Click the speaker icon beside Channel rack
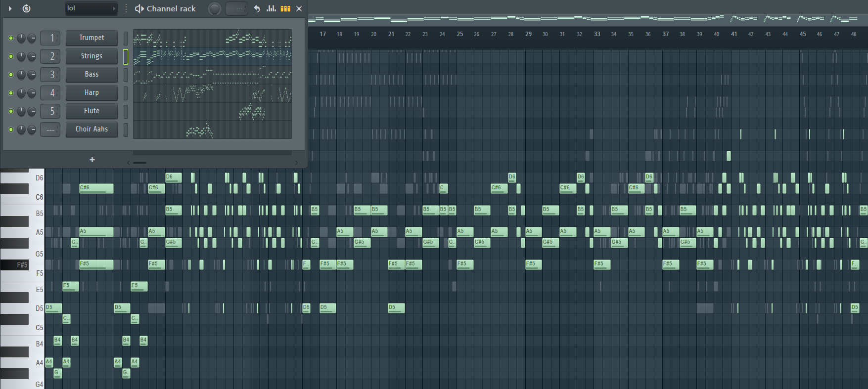Image resolution: width=868 pixels, height=389 pixels. (139, 8)
